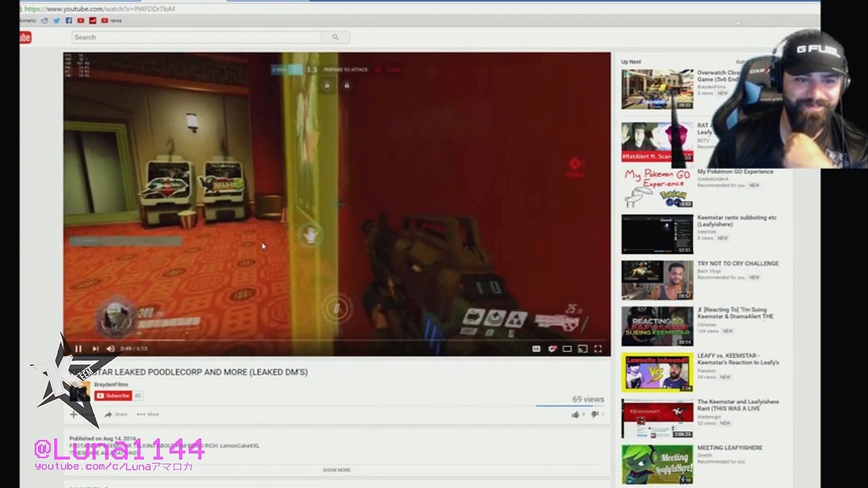Open 'MEETING LEAFYISHERE' video link

click(x=730, y=448)
